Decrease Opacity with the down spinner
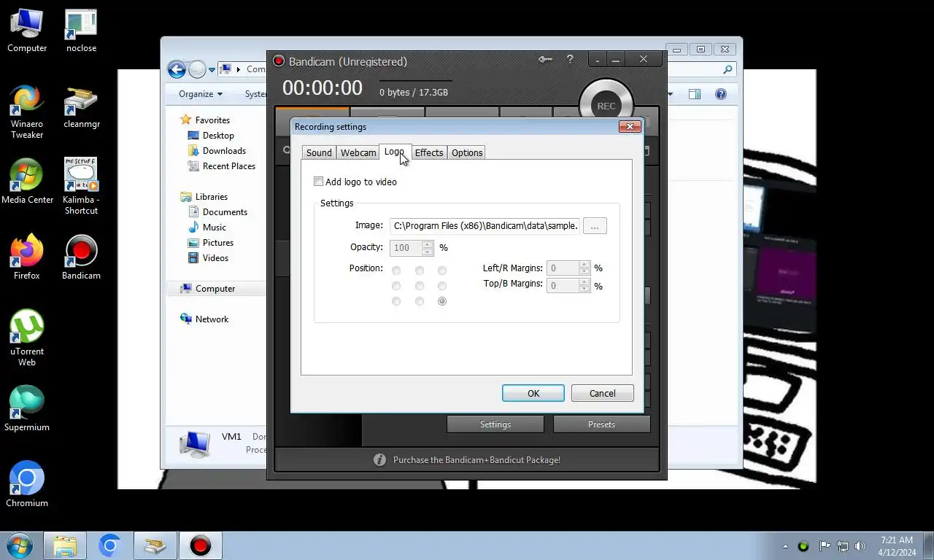 (428, 252)
